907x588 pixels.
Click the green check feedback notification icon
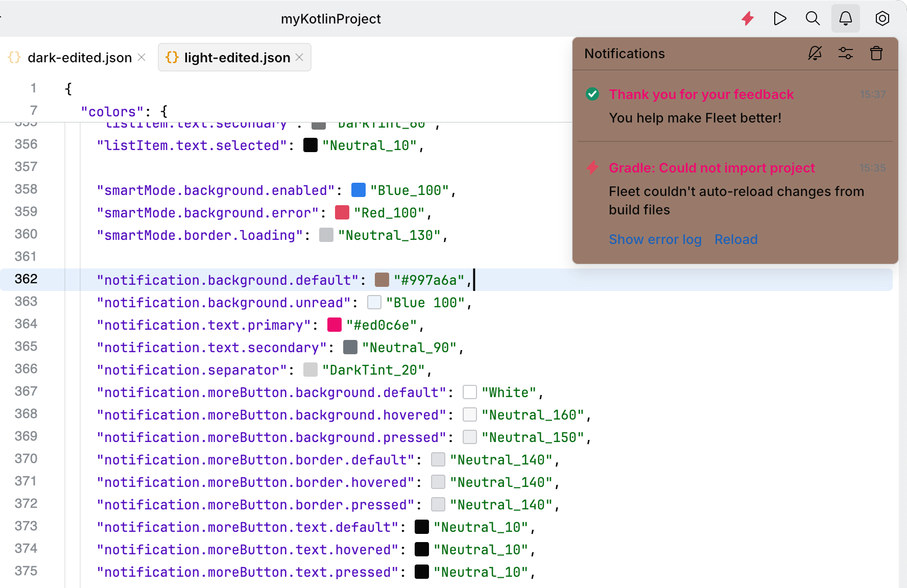click(592, 94)
